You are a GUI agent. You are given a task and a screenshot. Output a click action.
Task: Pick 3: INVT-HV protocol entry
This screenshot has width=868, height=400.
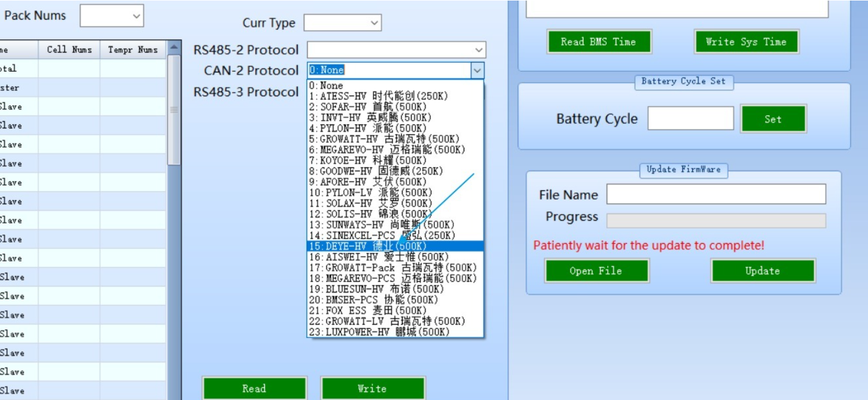pos(395,118)
